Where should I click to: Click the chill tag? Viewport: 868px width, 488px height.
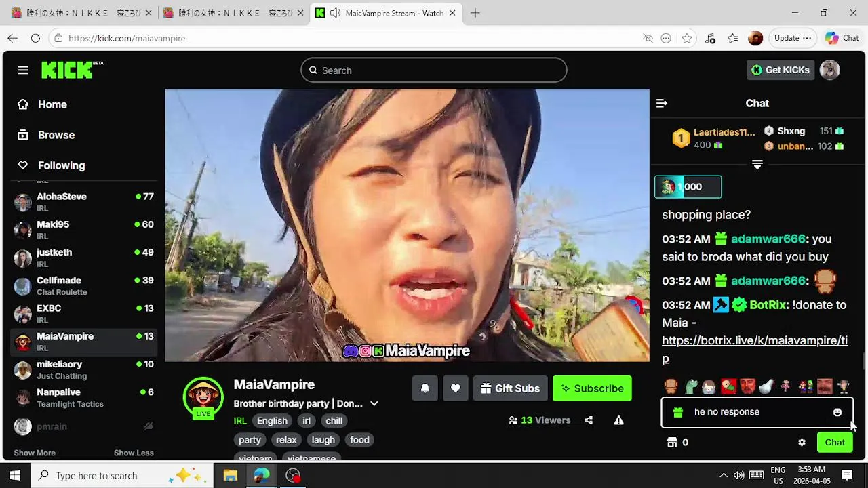(x=334, y=421)
